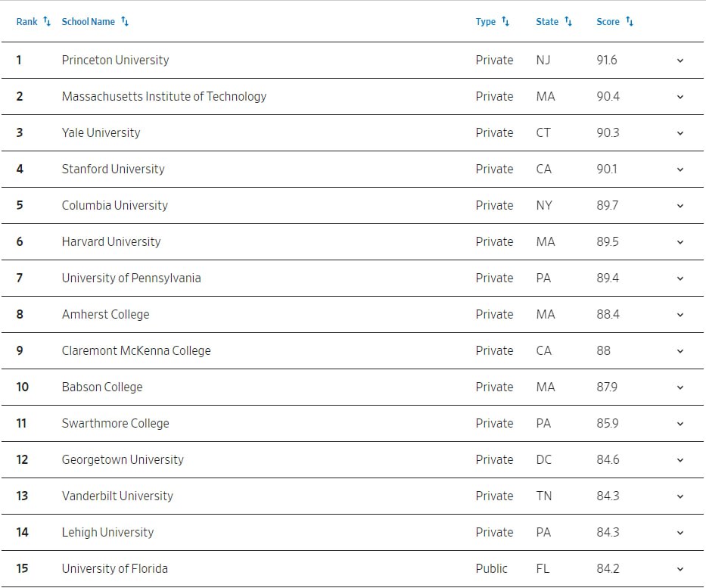Click the sort arrows icon beside State
This screenshot has height=588, width=706.
[x=568, y=21]
